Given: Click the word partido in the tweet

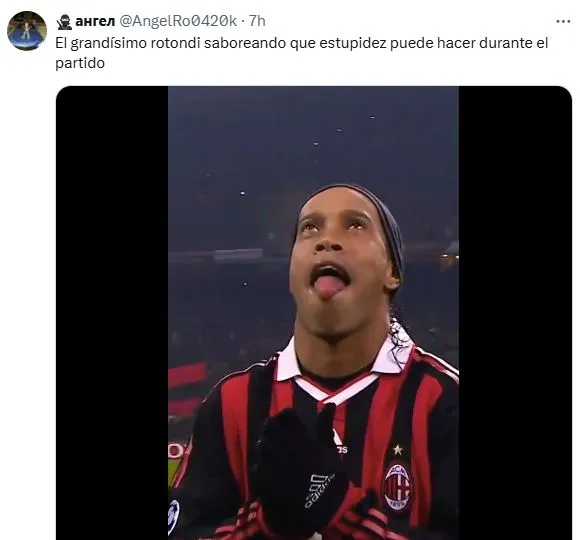Looking at the screenshot, I should tap(80, 63).
